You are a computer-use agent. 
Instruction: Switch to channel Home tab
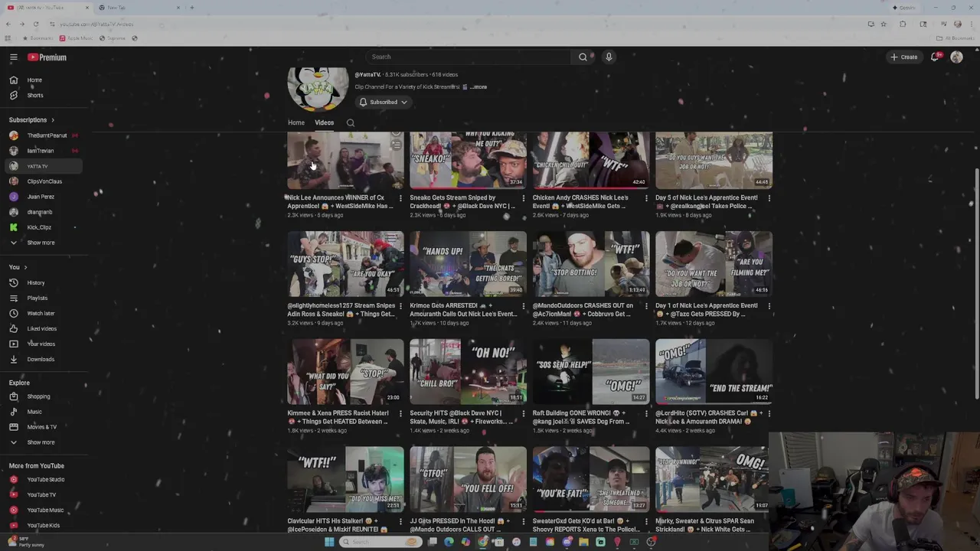click(x=296, y=122)
